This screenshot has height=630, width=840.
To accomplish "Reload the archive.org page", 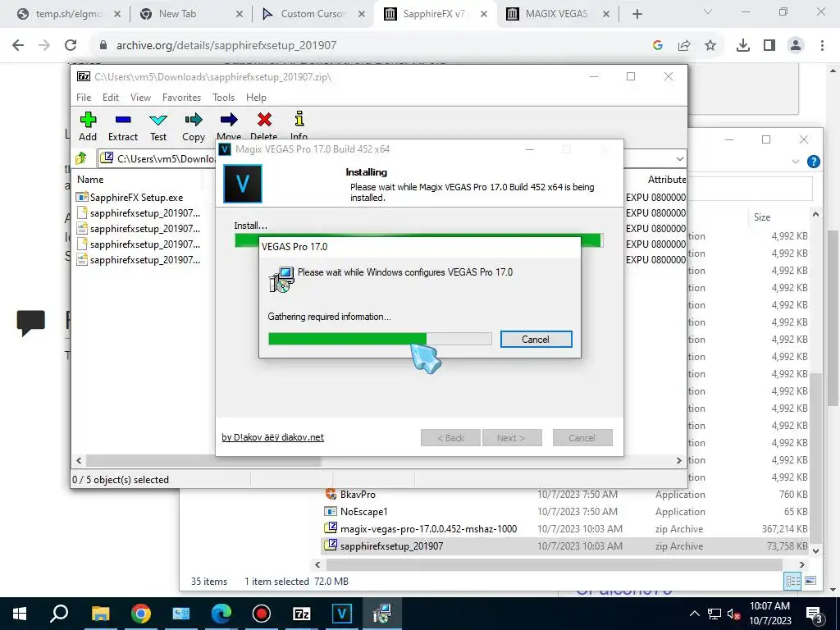I will click(71, 45).
